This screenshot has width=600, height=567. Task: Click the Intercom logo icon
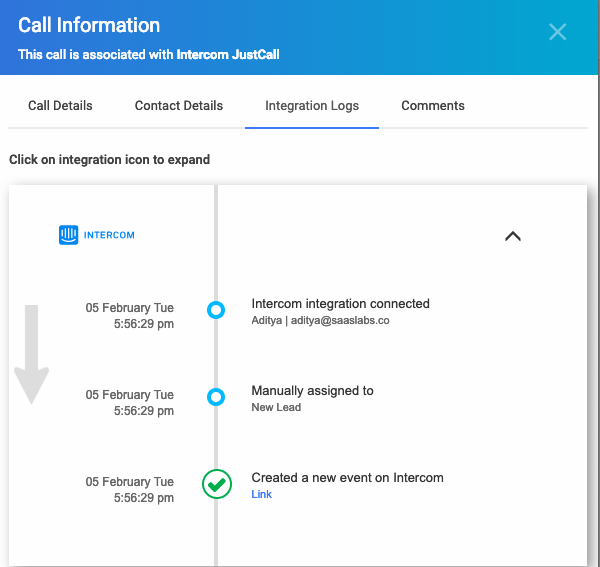pos(68,235)
